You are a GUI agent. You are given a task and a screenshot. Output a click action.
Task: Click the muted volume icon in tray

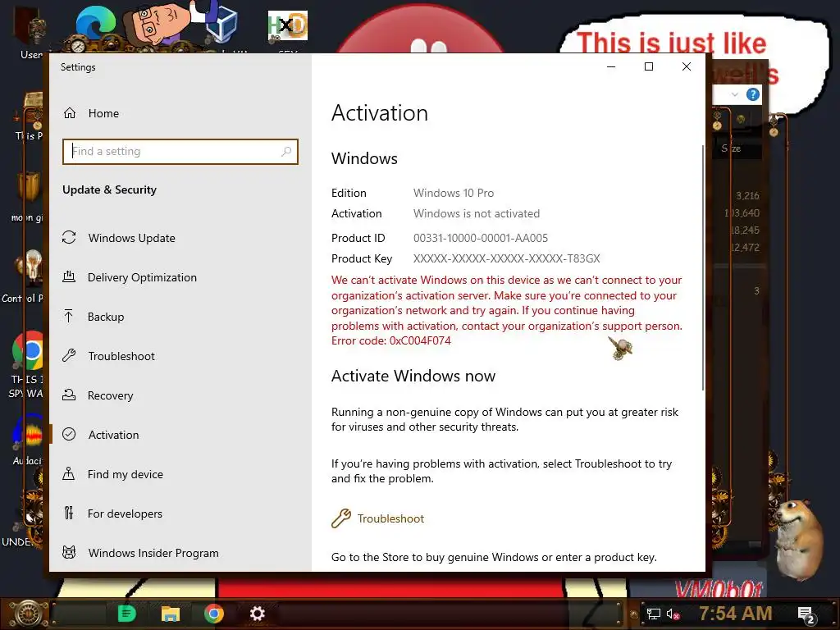(673, 614)
